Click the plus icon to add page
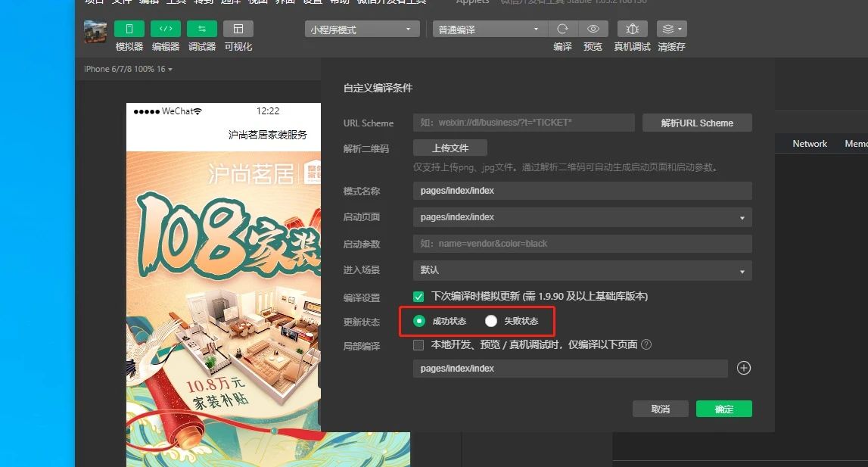This screenshot has height=467, width=868. (x=744, y=369)
